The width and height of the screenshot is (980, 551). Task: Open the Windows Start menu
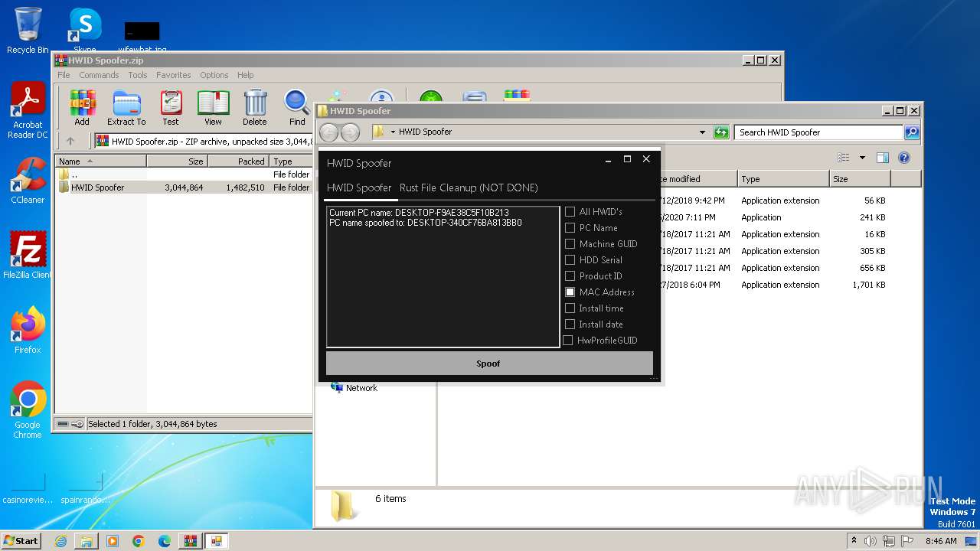point(21,540)
